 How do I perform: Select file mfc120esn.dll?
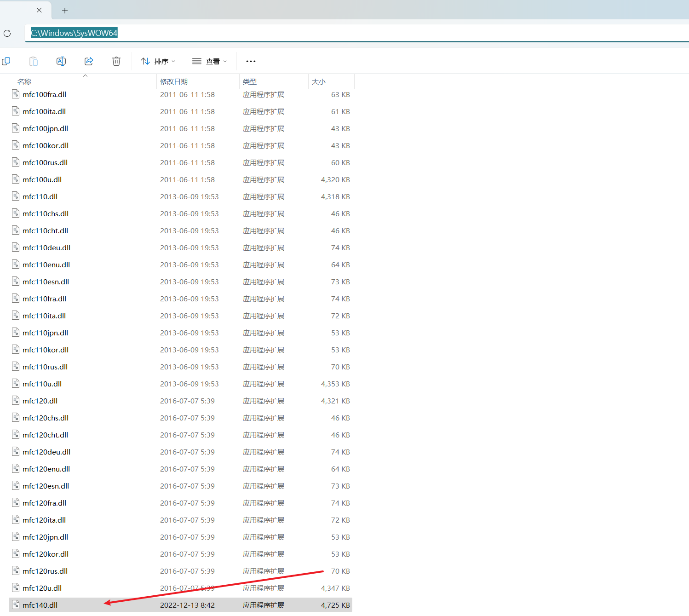pyautogui.click(x=46, y=486)
